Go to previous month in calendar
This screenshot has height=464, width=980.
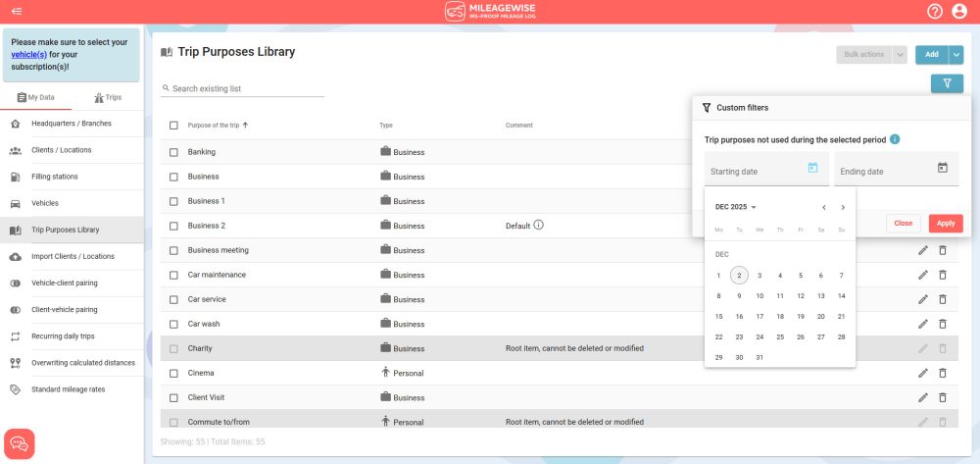(x=824, y=208)
